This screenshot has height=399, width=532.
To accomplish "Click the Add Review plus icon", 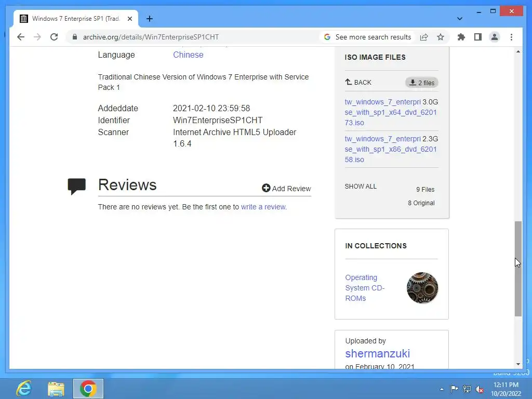I will [266, 188].
